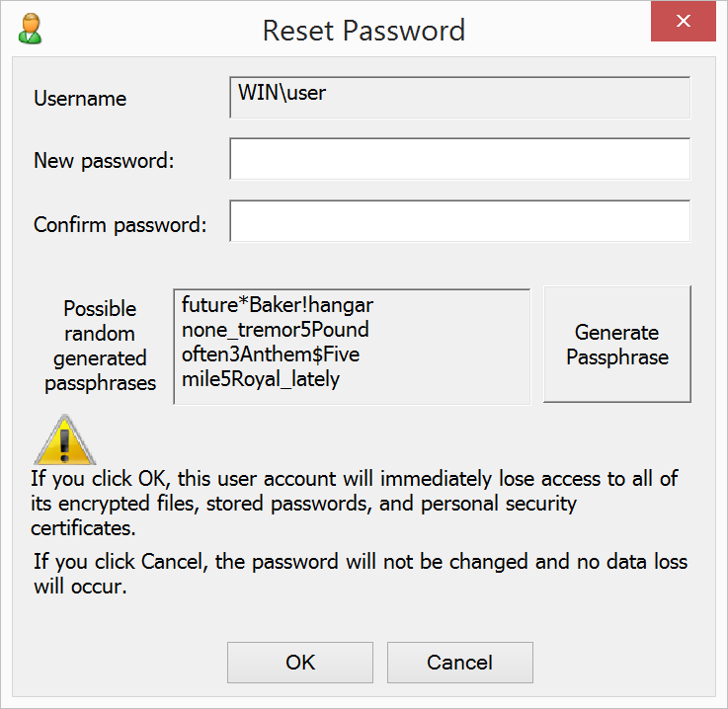Confirm the reset with the OK button

[300, 662]
